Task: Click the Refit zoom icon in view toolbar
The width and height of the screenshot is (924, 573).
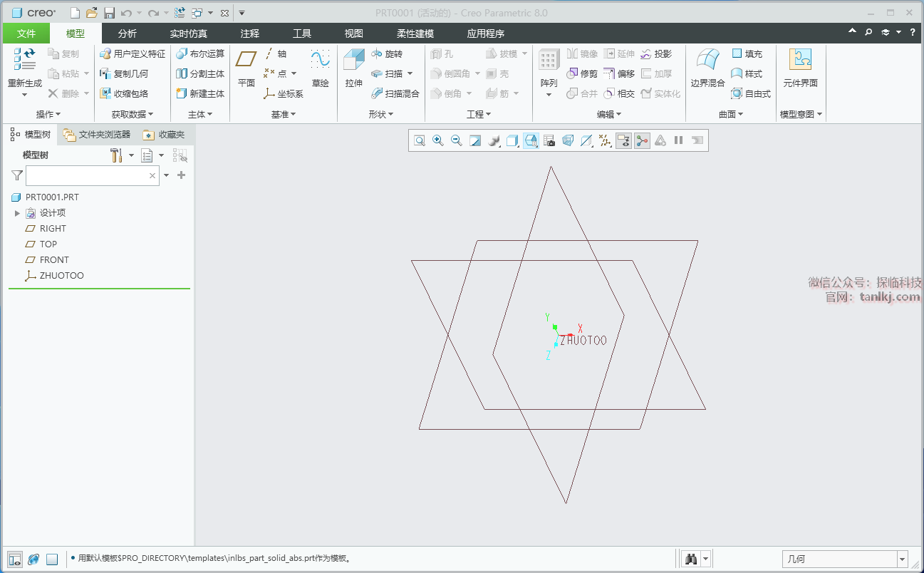Action: point(420,140)
